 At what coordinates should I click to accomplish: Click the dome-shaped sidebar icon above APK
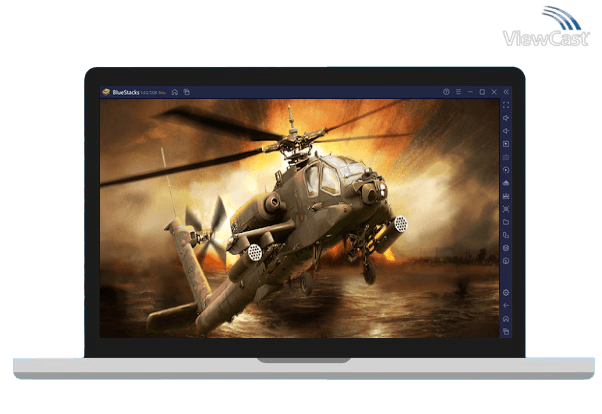click(x=506, y=183)
